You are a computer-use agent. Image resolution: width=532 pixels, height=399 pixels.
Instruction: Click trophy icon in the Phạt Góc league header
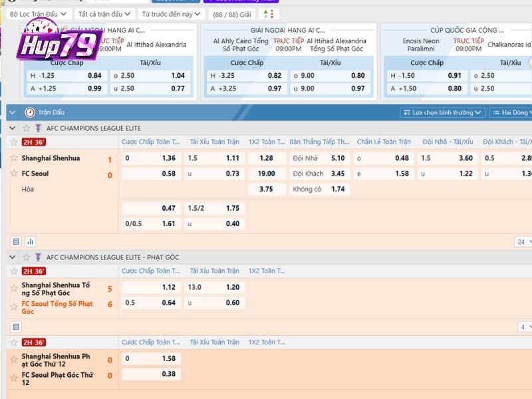38,257
